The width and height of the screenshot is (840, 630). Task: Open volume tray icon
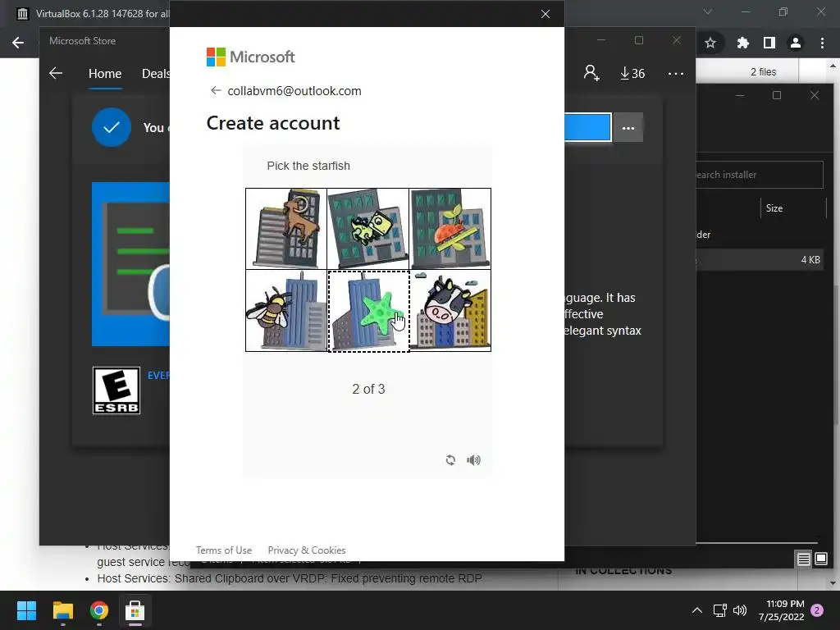click(x=740, y=610)
